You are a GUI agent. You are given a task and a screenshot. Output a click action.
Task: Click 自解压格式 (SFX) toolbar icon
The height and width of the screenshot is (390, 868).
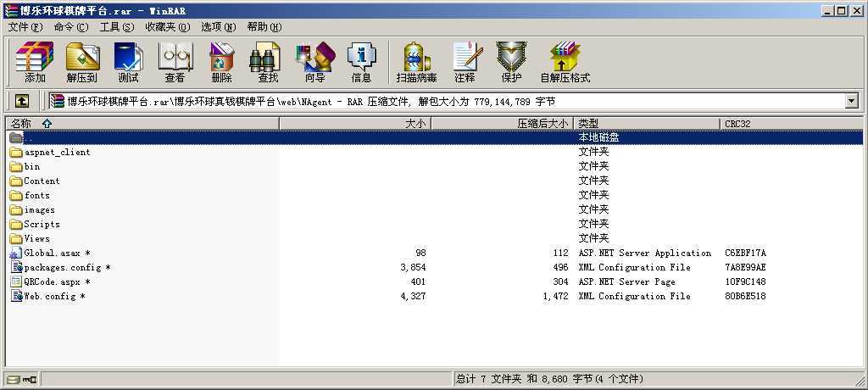(x=565, y=63)
